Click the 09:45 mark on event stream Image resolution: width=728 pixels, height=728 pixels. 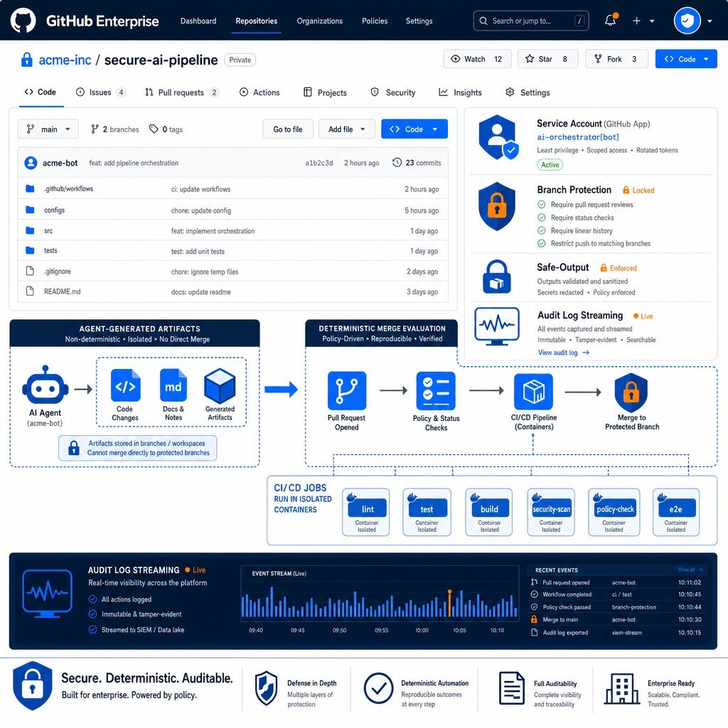(298, 630)
